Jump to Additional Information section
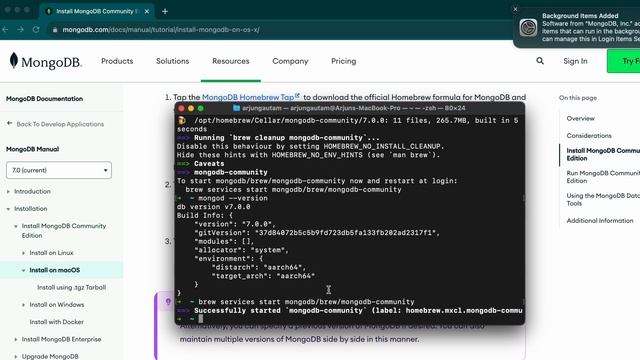The height and width of the screenshot is (360, 640). [600, 220]
